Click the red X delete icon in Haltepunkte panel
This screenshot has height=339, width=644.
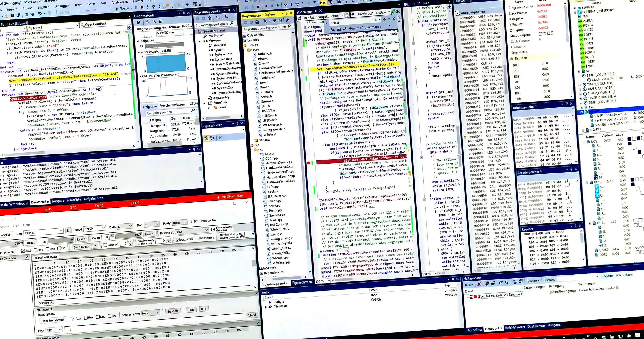(479, 285)
